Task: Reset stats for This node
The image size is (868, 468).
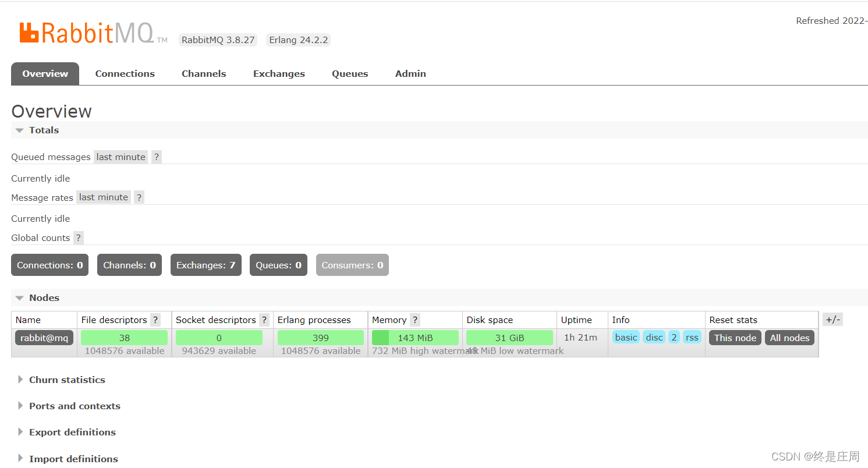Action: click(735, 338)
